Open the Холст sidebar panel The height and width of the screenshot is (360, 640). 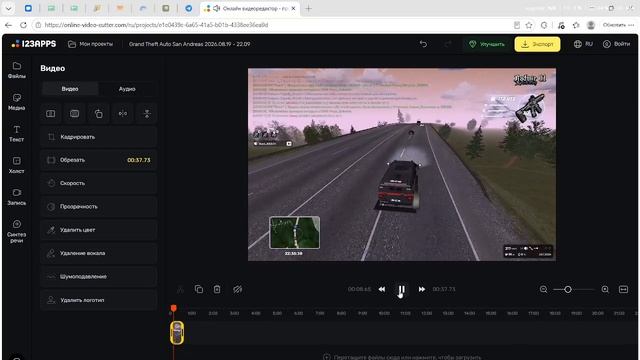[17, 165]
